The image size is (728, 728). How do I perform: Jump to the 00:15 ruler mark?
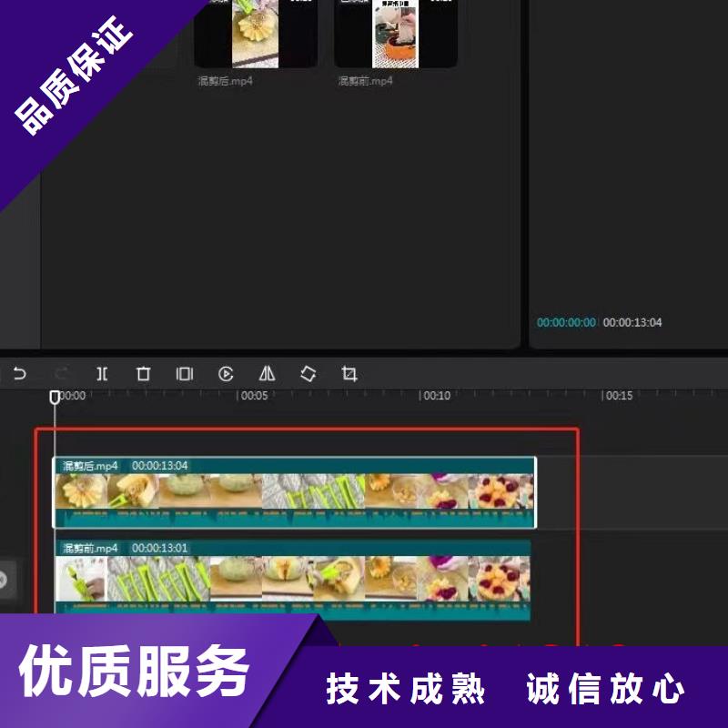point(619,396)
